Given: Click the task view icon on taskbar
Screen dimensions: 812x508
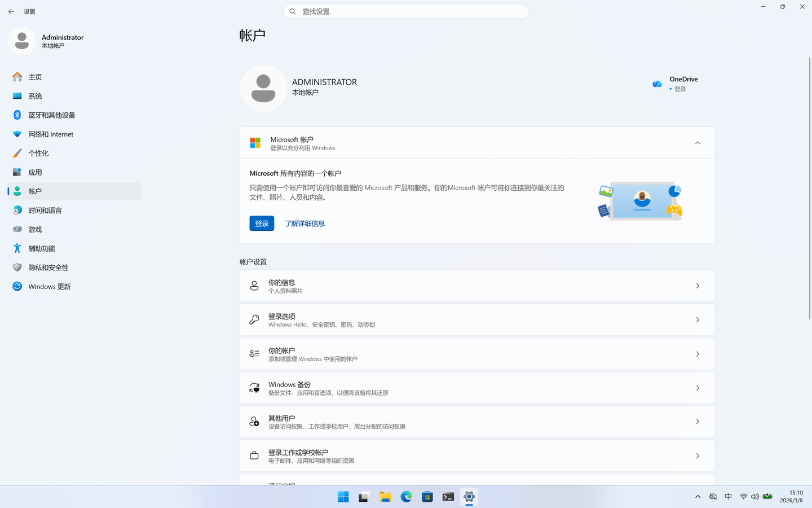Looking at the screenshot, I should [x=364, y=497].
